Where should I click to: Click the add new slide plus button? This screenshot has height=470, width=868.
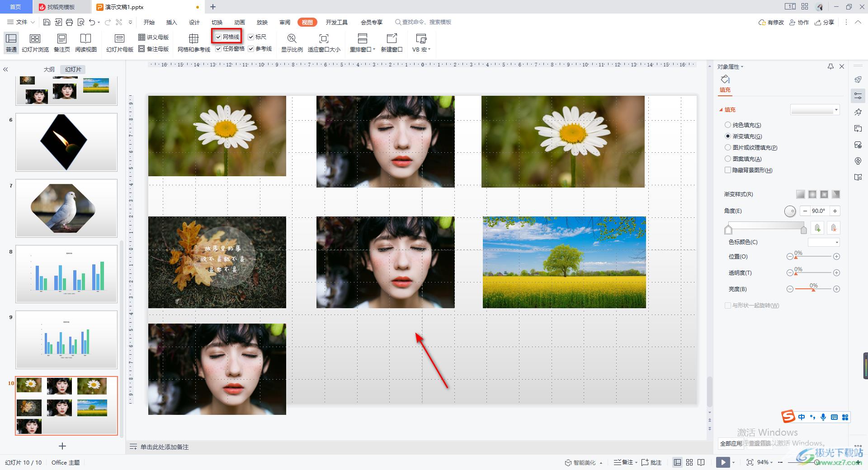point(62,446)
